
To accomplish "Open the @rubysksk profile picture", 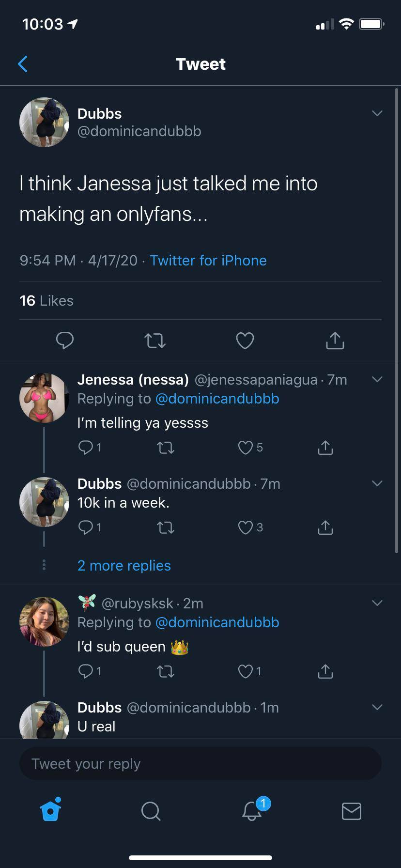I will point(44,621).
